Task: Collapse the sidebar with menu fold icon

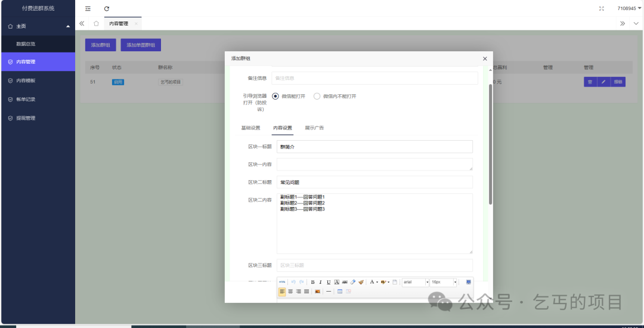Action: [88, 8]
